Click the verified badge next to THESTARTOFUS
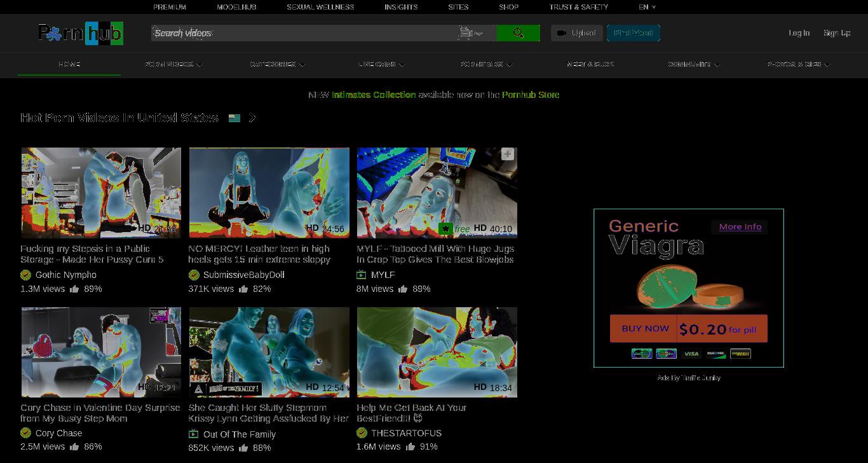 tap(362, 433)
